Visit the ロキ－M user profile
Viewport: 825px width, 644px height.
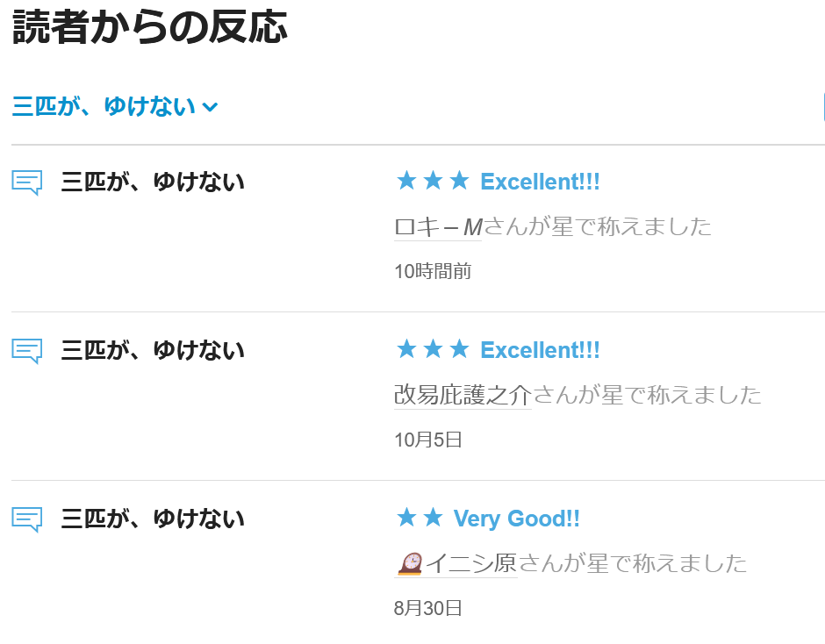438,227
